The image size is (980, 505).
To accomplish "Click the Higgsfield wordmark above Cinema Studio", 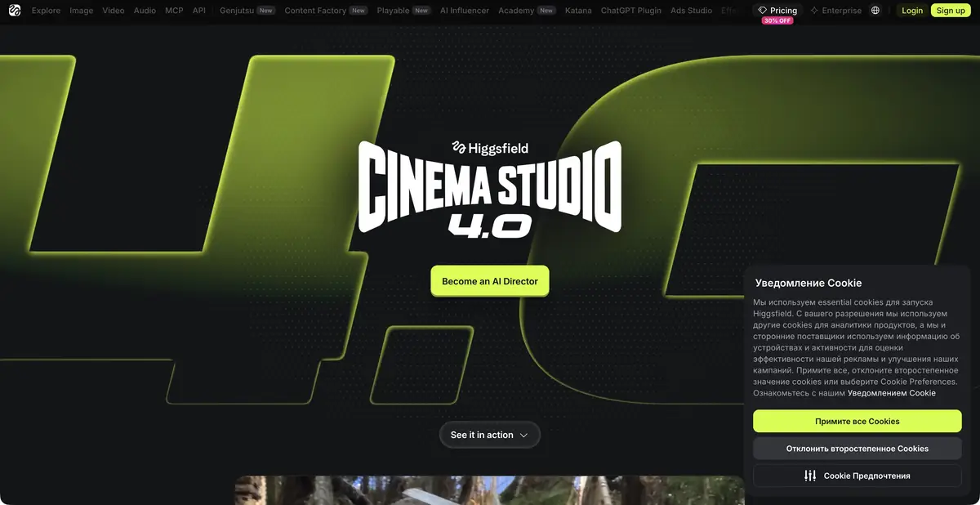I will pyautogui.click(x=490, y=148).
